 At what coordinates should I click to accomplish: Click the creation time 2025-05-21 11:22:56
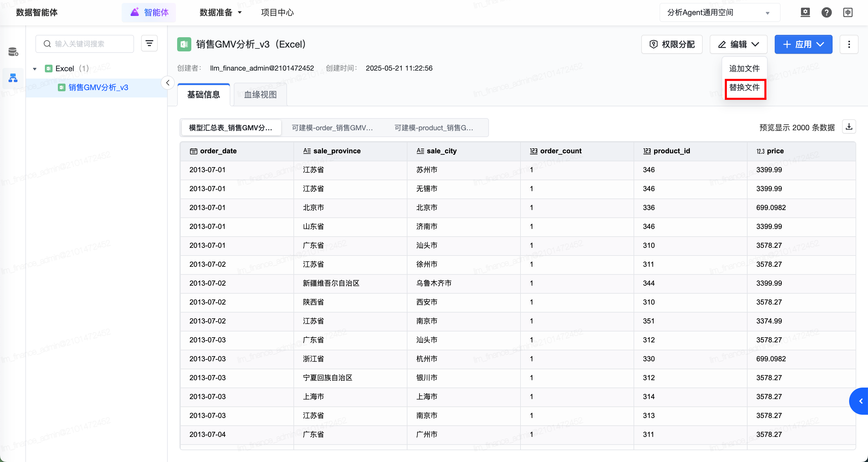[x=399, y=69]
